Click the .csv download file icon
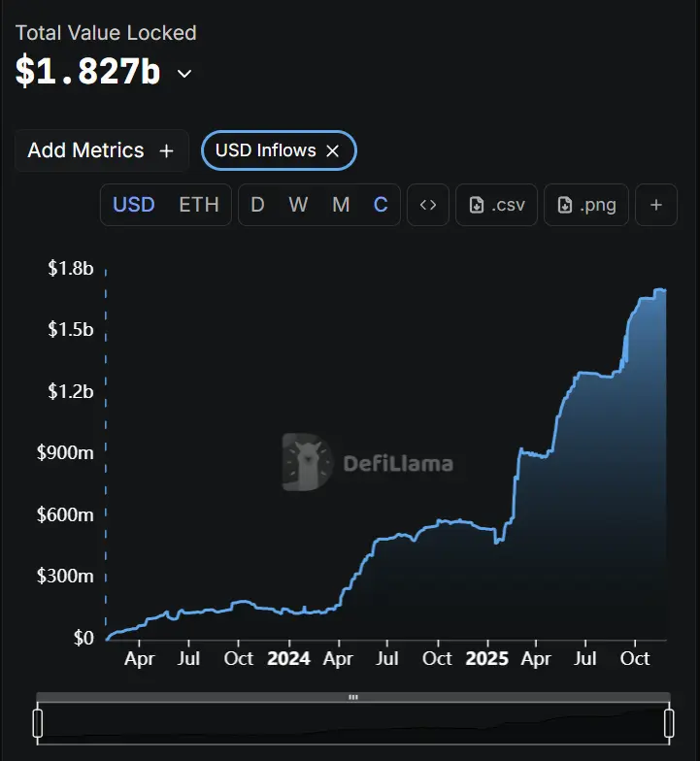 [476, 205]
